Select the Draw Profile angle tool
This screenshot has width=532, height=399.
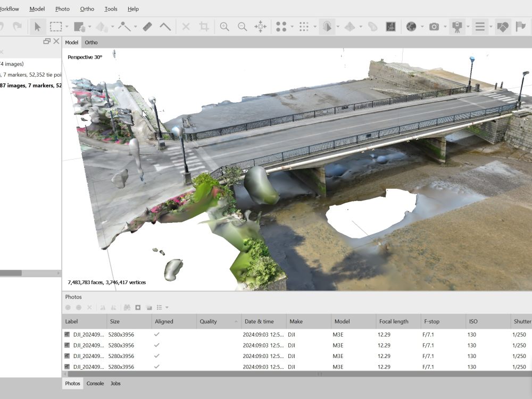tap(165, 27)
